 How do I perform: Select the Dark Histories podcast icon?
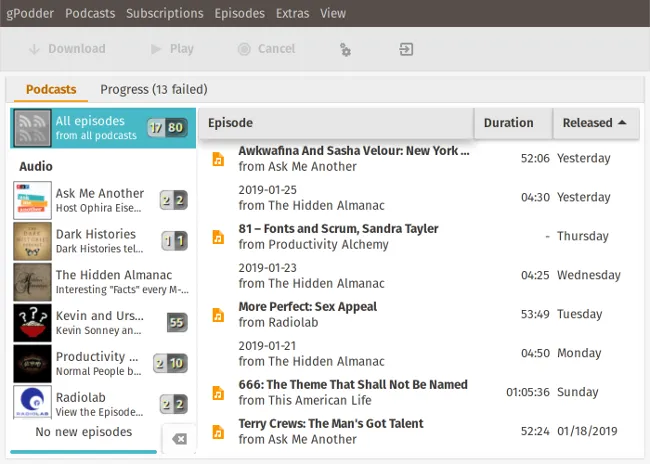click(32, 241)
